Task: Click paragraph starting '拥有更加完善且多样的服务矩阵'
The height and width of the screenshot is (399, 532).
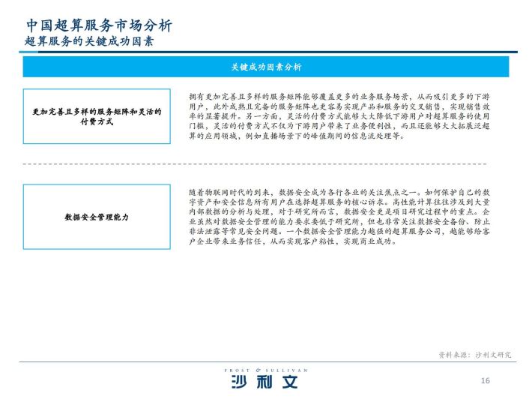Action: click(x=339, y=116)
